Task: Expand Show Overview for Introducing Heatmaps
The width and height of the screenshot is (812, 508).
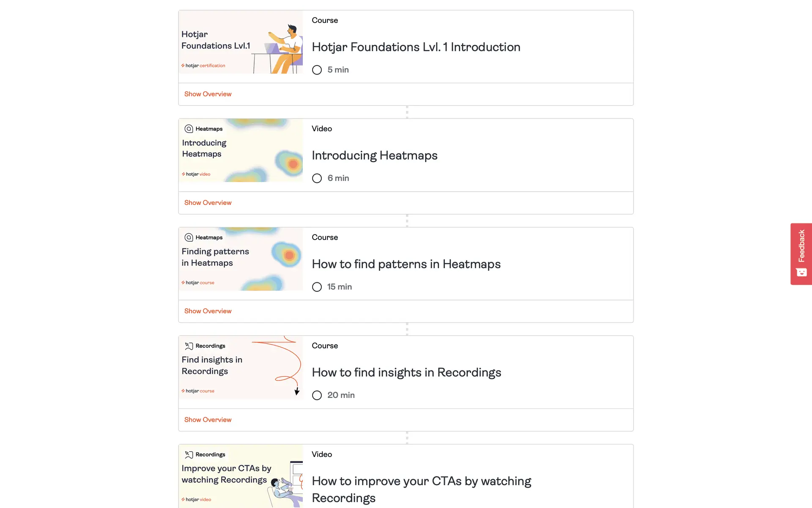Action: click(208, 203)
